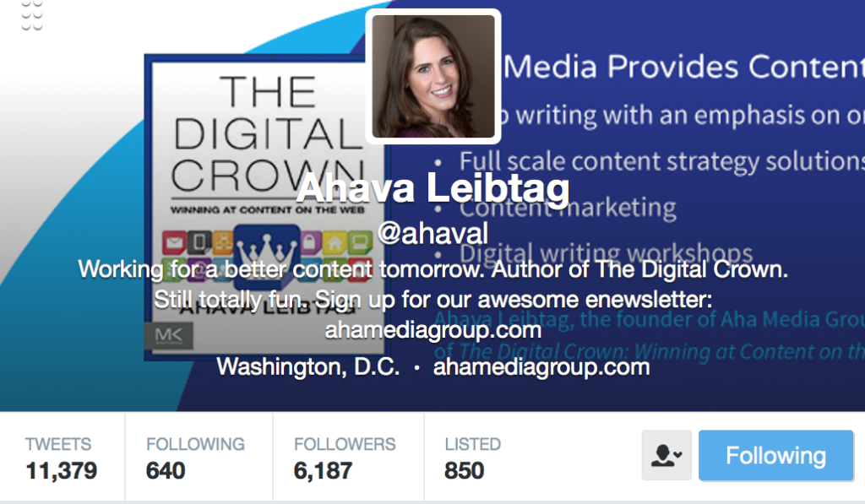Viewport: 865px width, 504px height.
Task: Click The Digital Crown book cover title
Action: [268, 134]
